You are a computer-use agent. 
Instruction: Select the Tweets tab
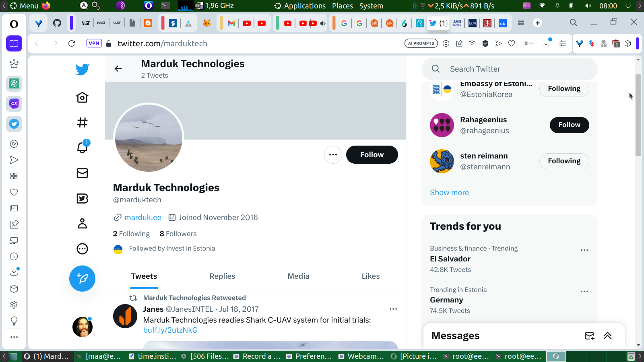144,276
